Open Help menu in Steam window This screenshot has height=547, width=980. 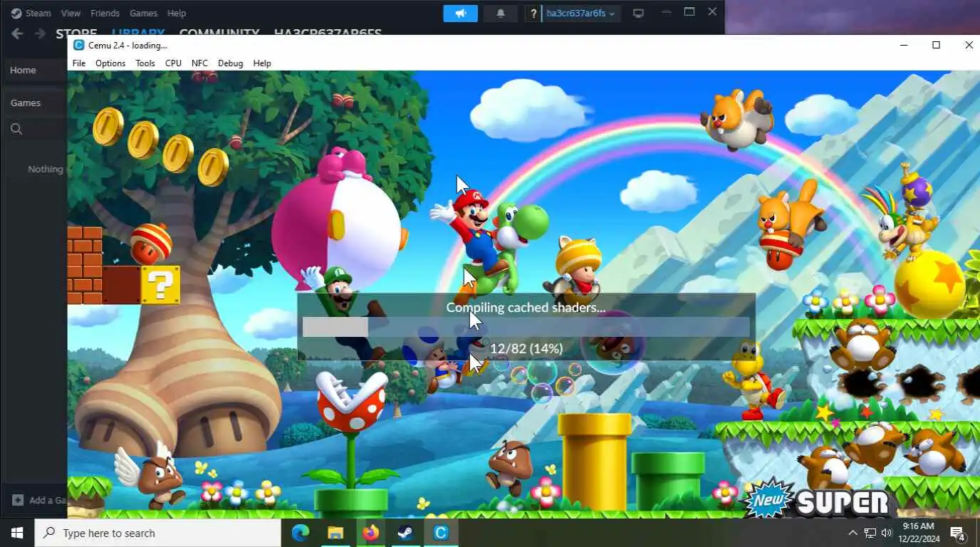(177, 13)
